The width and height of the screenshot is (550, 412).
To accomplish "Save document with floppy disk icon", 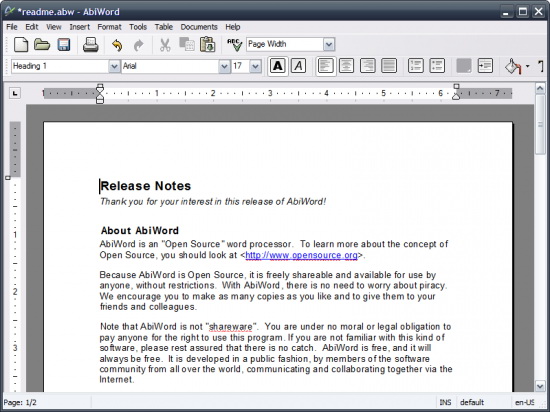I will (x=64, y=45).
